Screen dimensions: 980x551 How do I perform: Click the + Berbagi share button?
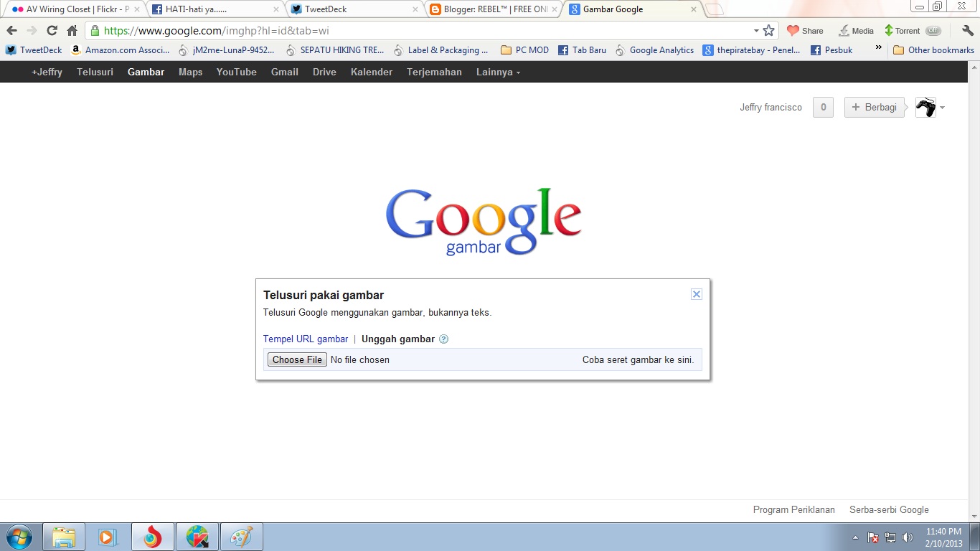tap(875, 108)
